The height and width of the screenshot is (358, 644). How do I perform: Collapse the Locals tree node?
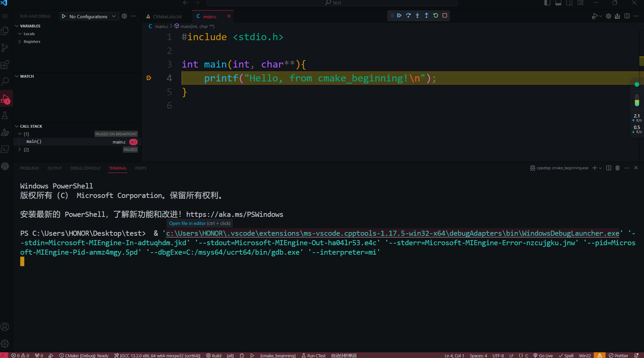coord(20,34)
